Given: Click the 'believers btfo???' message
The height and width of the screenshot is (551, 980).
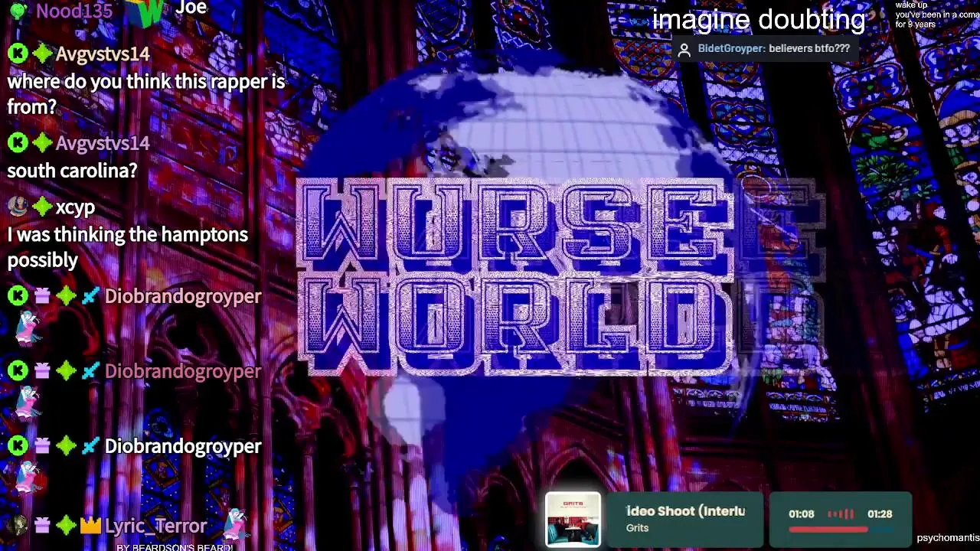Looking at the screenshot, I should coord(809,48).
